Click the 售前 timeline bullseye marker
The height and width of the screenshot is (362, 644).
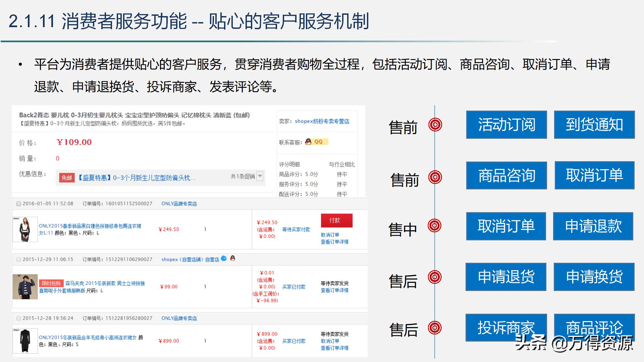click(x=435, y=124)
